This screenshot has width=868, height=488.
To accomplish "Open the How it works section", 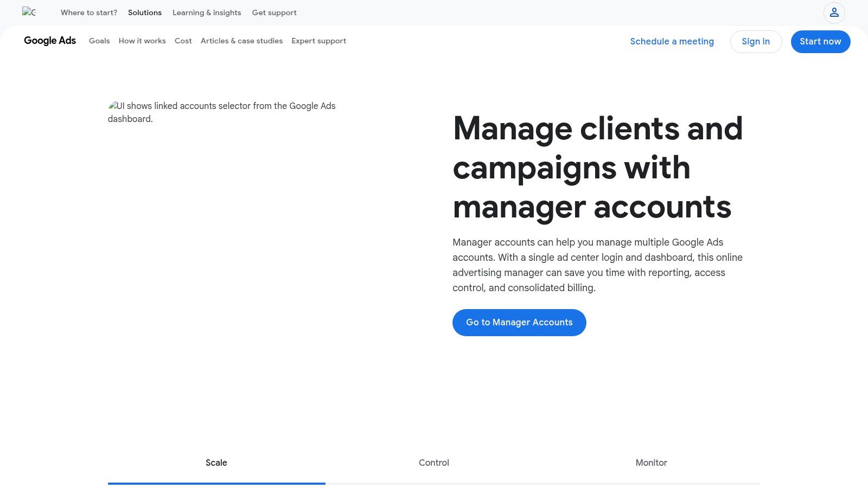I will pos(142,41).
